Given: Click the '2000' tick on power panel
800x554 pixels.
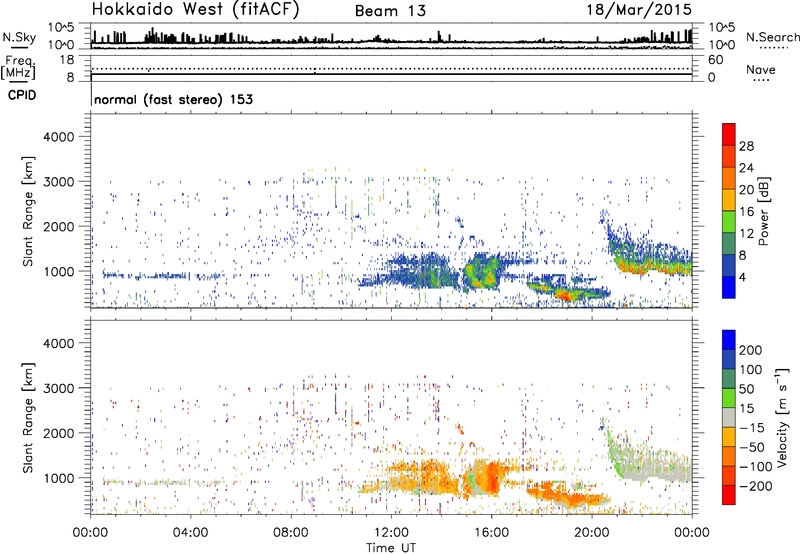Looking at the screenshot, I should (x=59, y=226).
